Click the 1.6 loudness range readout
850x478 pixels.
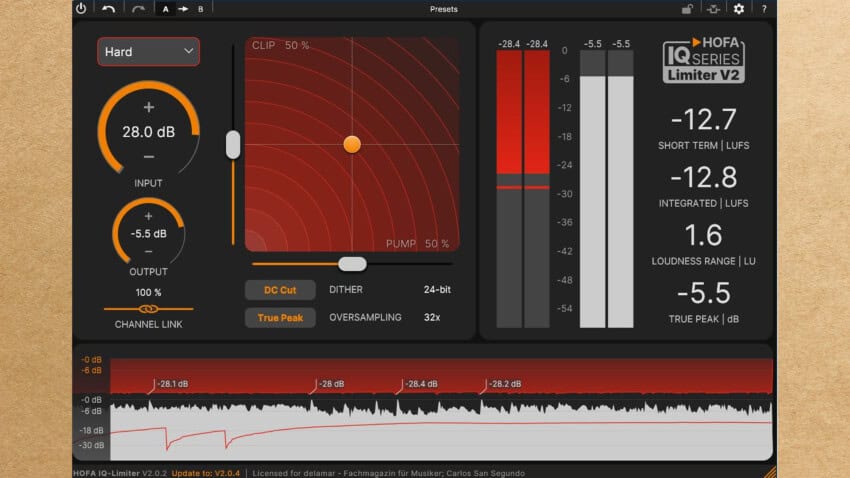click(x=704, y=235)
